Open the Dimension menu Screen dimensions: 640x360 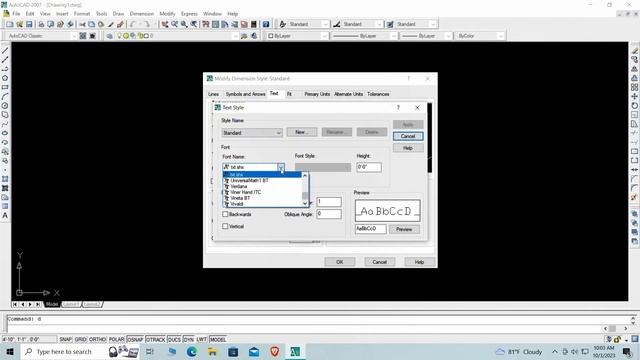142,14
